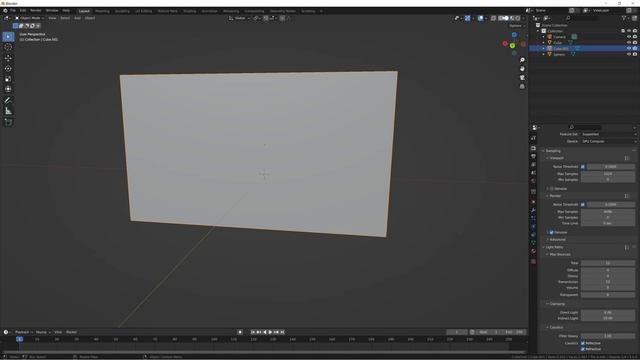
Task: Toggle camera view in viewport
Action: click(x=522, y=78)
